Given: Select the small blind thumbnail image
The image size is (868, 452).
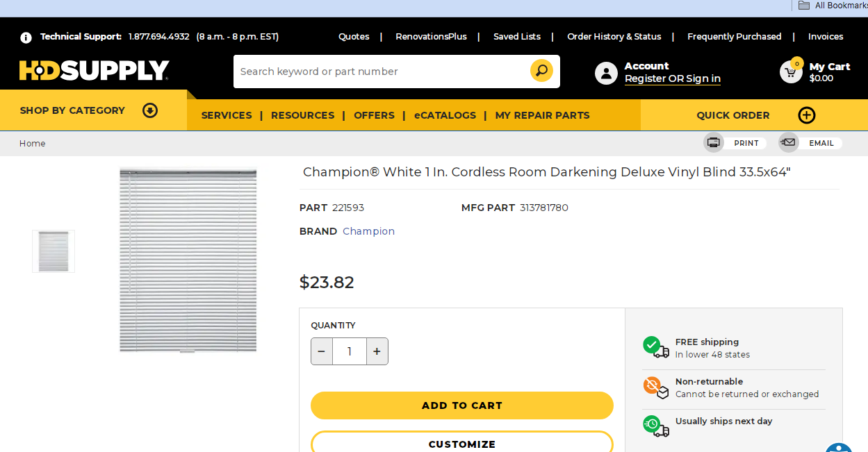Looking at the screenshot, I should click(53, 251).
